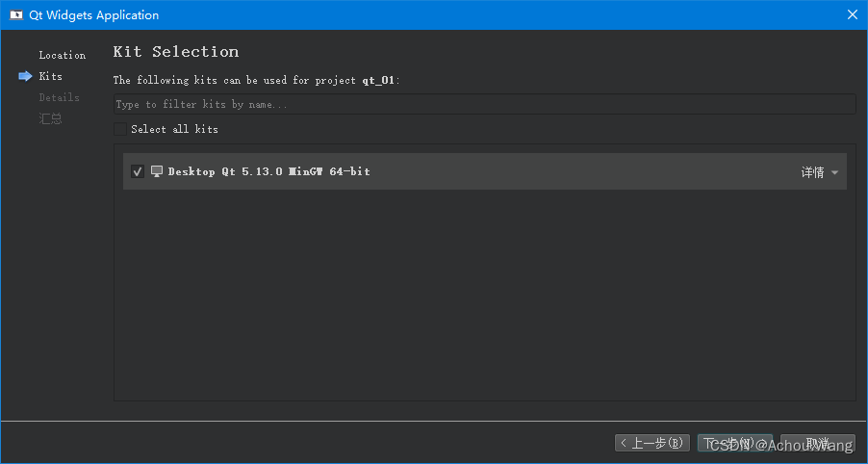Close the Qt Widgets Application dialog

coord(853,15)
